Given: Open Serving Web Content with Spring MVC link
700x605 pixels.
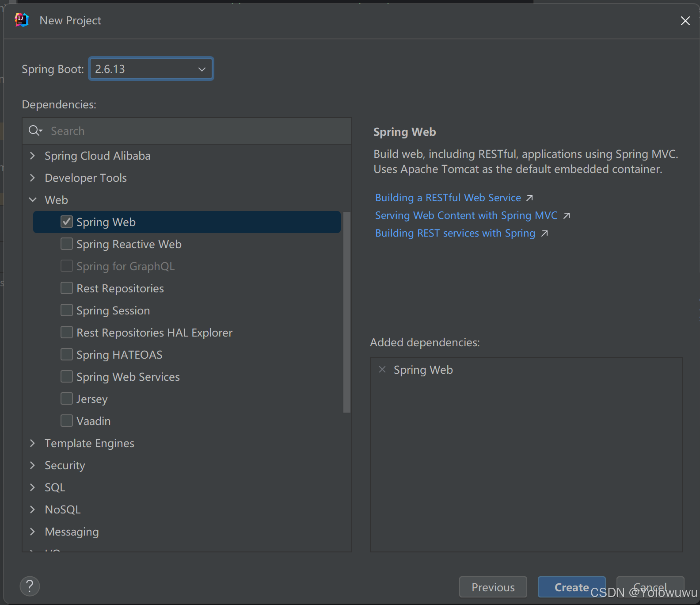Looking at the screenshot, I should tap(466, 215).
